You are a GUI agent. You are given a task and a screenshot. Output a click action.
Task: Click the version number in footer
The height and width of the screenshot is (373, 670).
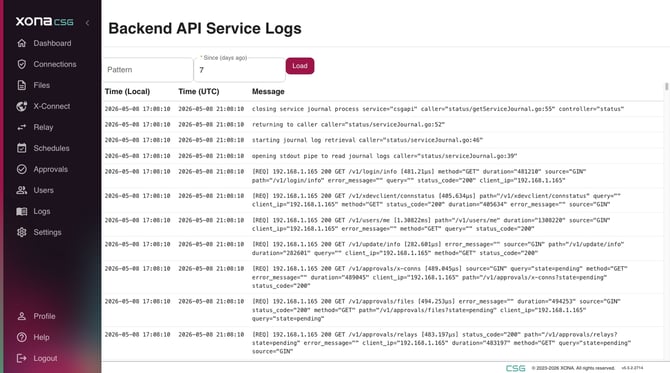click(x=632, y=368)
